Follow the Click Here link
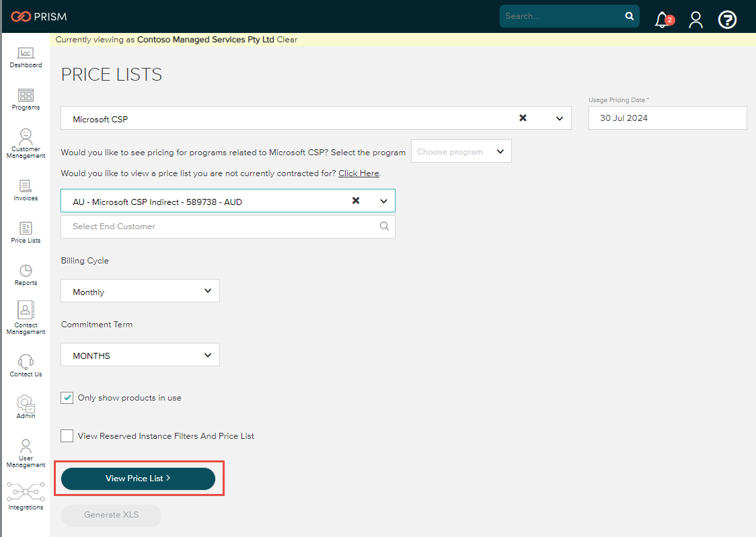 point(358,173)
